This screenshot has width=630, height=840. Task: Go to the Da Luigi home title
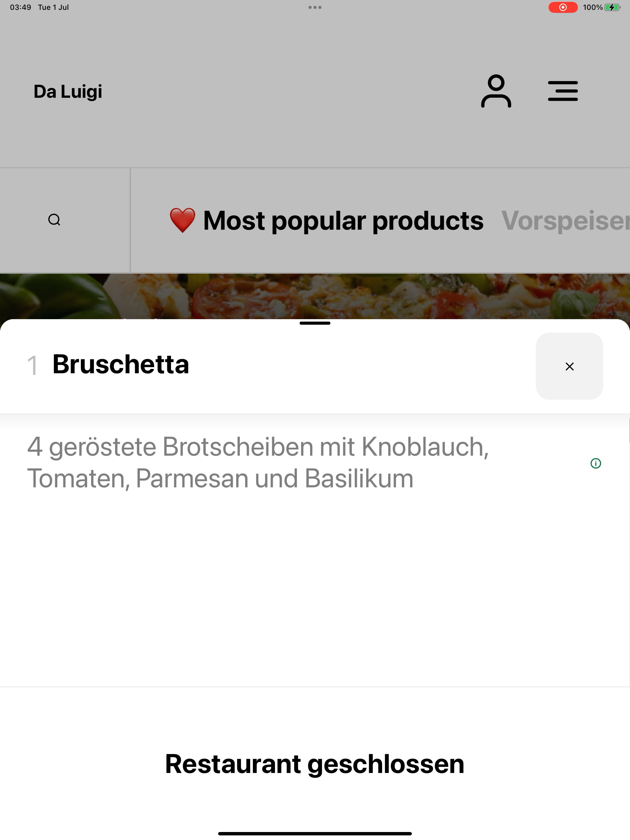click(x=68, y=92)
